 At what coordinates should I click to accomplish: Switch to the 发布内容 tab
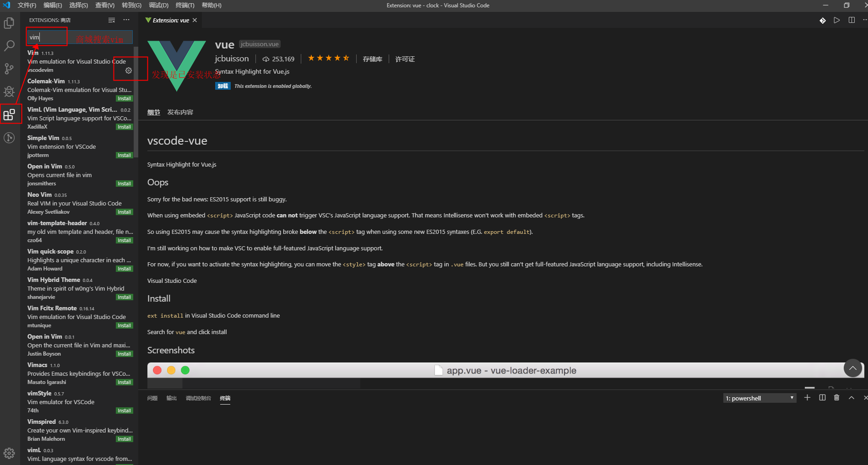tap(180, 112)
